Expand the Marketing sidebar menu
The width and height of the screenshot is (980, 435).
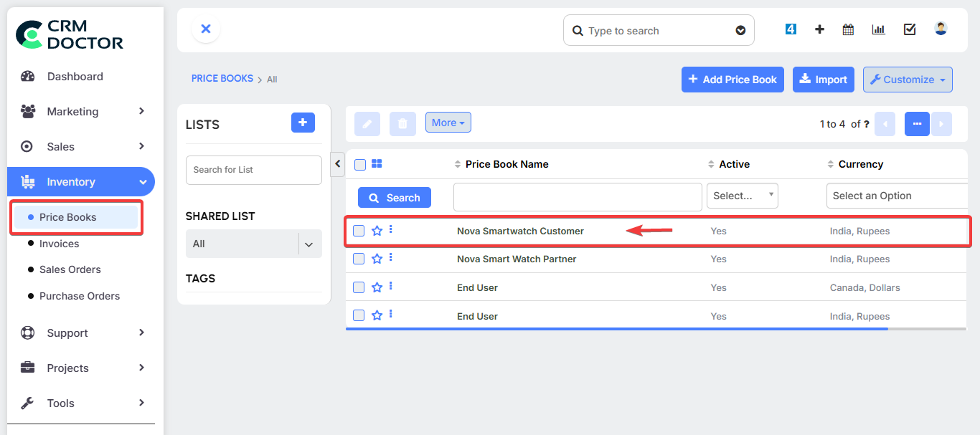(81, 111)
